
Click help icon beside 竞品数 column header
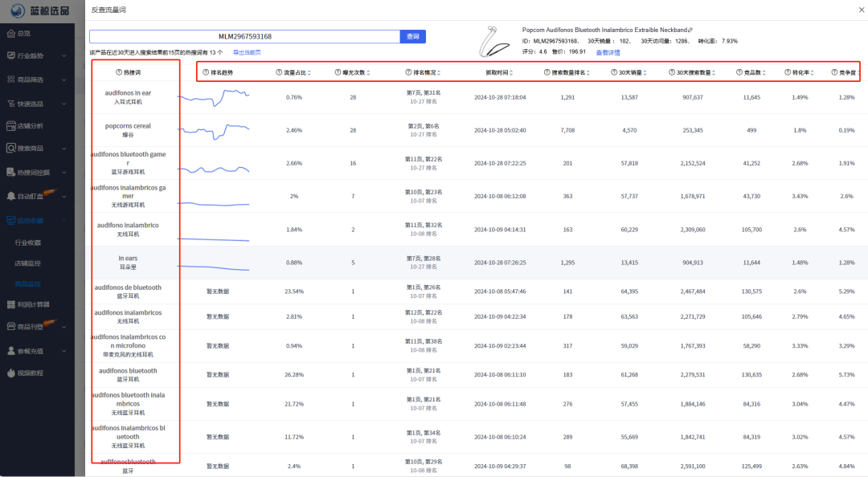(739, 72)
